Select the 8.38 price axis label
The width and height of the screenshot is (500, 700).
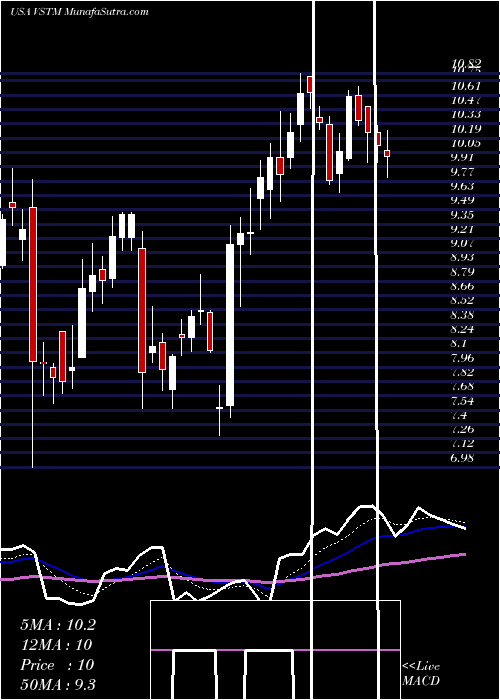463,315
